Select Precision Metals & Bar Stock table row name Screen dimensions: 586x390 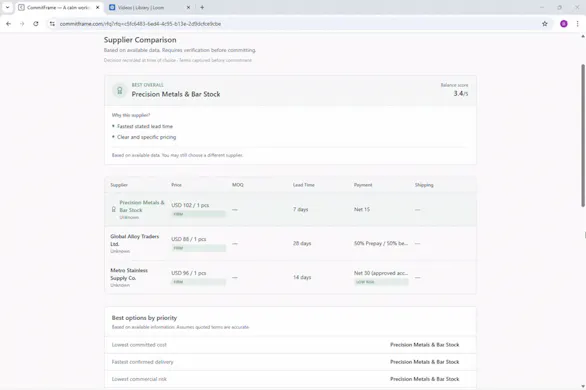pos(142,206)
